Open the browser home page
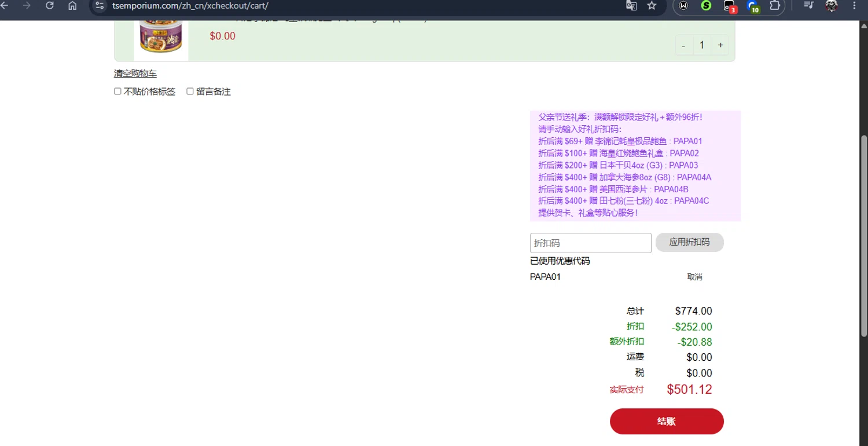 [x=72, y=5]
